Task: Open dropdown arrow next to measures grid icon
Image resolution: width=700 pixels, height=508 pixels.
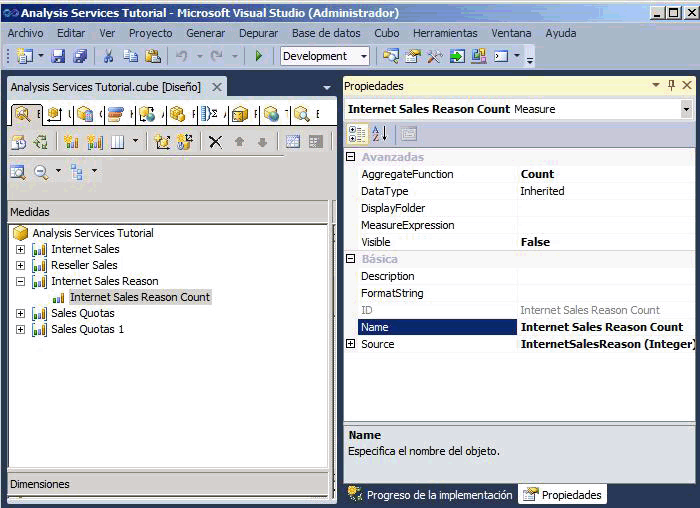Action: (x=135, y=142)
